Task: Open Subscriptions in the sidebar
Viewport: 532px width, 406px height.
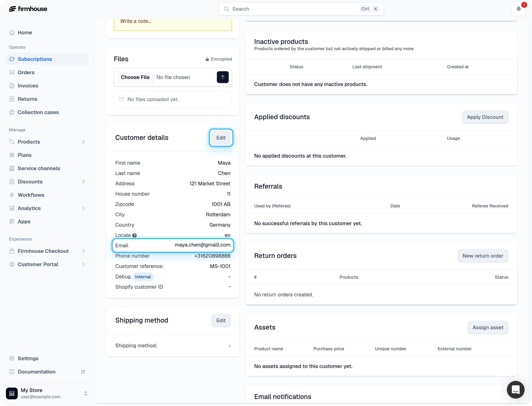Action: pos(47,59)
